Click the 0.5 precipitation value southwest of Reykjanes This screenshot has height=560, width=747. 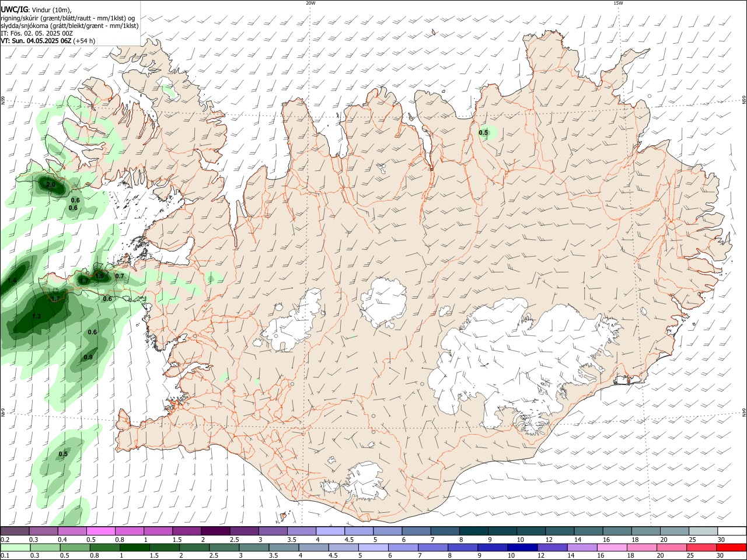pyautogui.click(x=63, y=454)
